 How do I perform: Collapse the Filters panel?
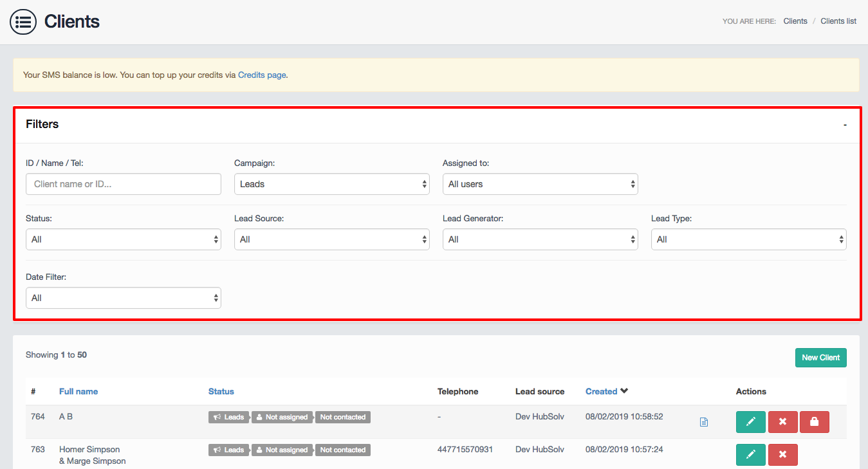(845, 125)
